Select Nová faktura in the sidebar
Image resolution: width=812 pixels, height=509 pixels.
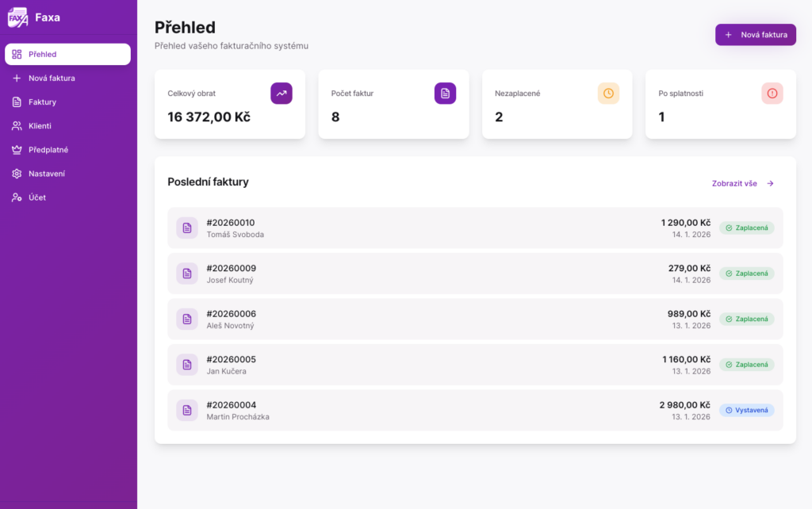point(52,78)
